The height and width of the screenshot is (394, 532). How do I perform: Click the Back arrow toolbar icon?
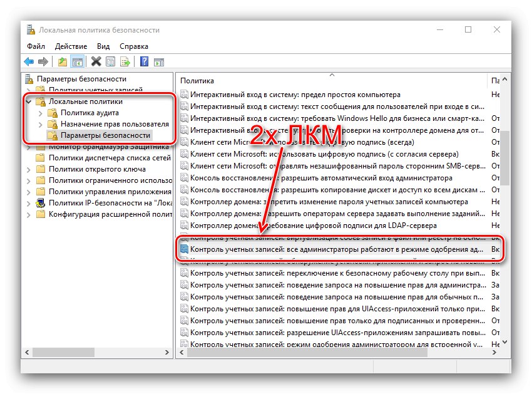29,62
